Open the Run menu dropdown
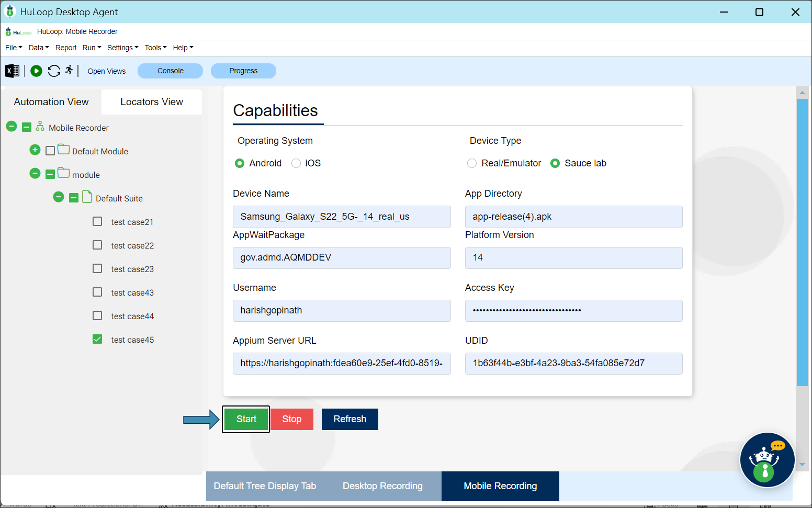This screenshot has height=508, width=812. pos(92,48)
